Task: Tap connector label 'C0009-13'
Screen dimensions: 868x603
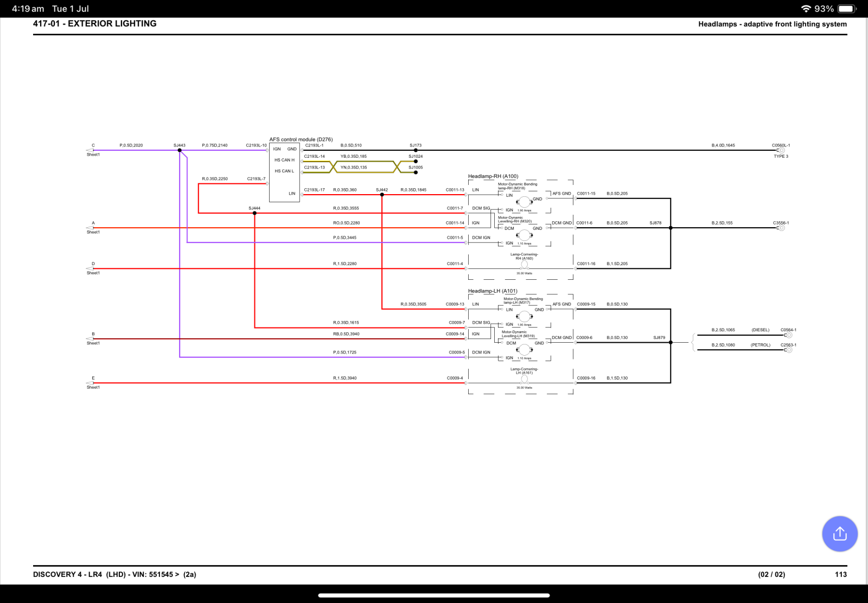Action: 455,304
